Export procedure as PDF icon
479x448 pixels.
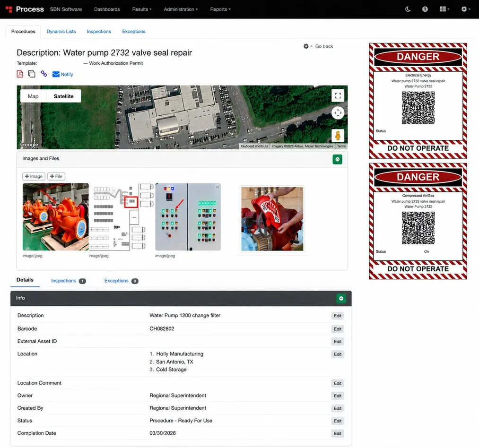pos(20,74)
